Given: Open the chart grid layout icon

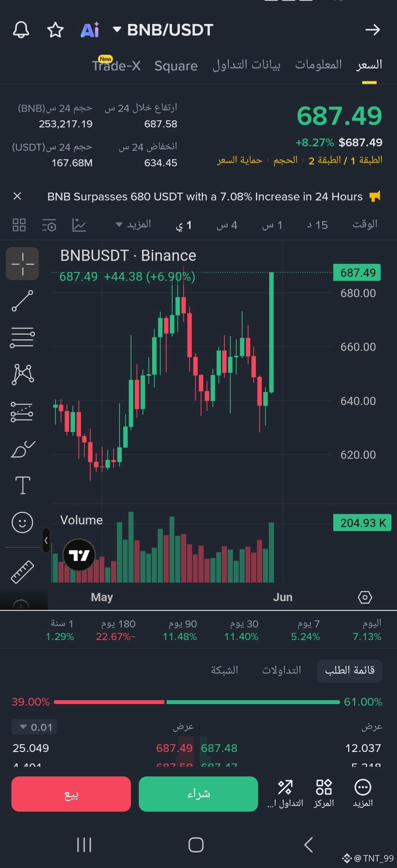Looking at the screenshot, I should [x=19, y=225].
